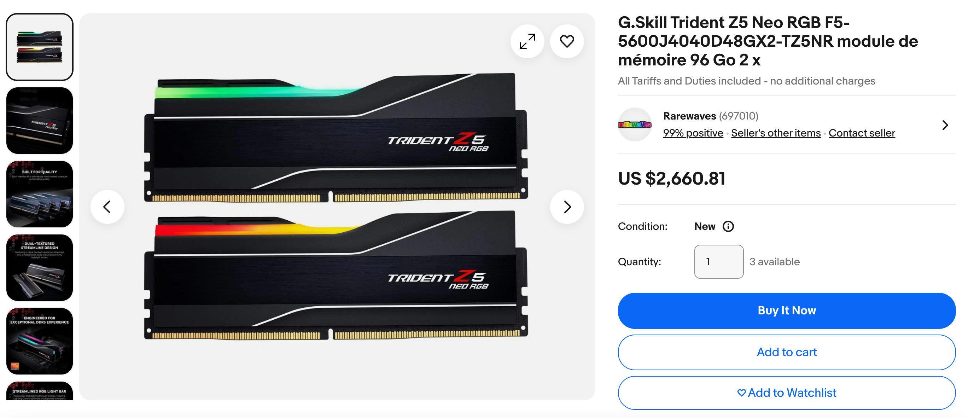
Task: Open the Seller's other items link
Action: [775, 133]
